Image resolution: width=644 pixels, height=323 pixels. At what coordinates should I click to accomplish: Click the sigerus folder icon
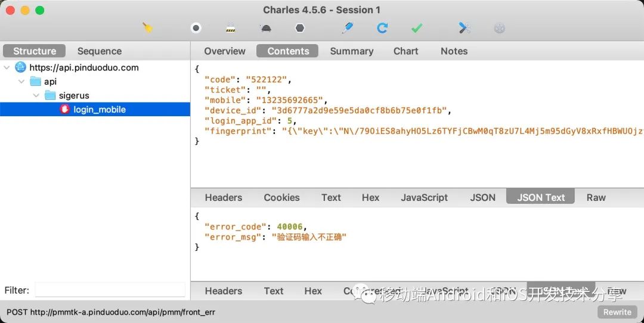(x=50, y=95)
